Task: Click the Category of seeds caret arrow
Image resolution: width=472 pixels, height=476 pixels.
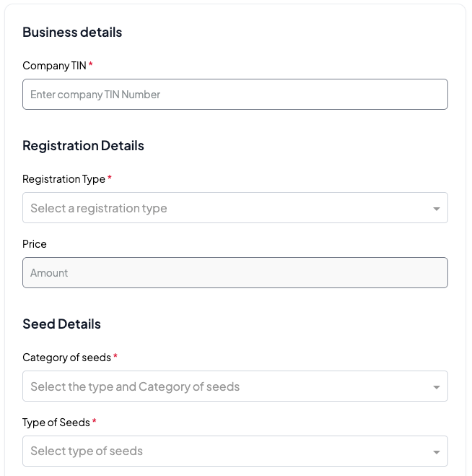Action: [436, 387]
